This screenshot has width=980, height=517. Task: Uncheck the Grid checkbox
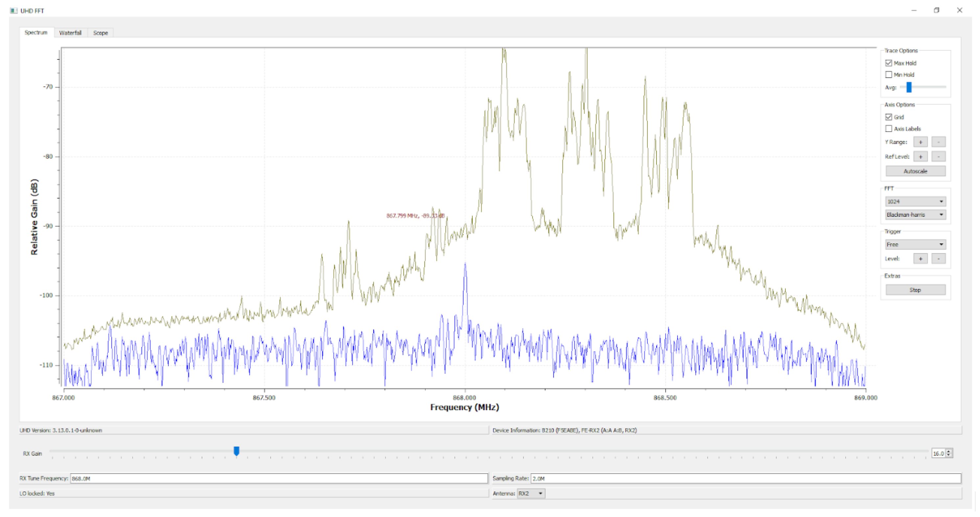coord(889,117)
